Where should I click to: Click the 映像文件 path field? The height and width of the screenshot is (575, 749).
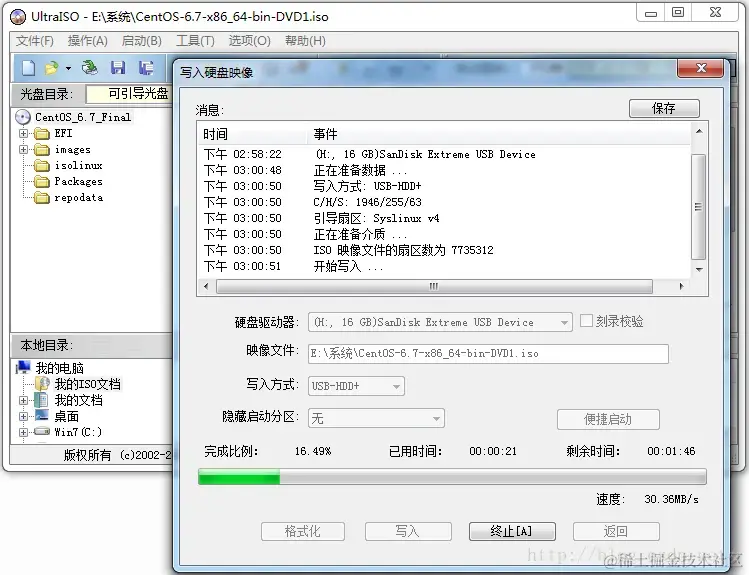click(488, 354)
